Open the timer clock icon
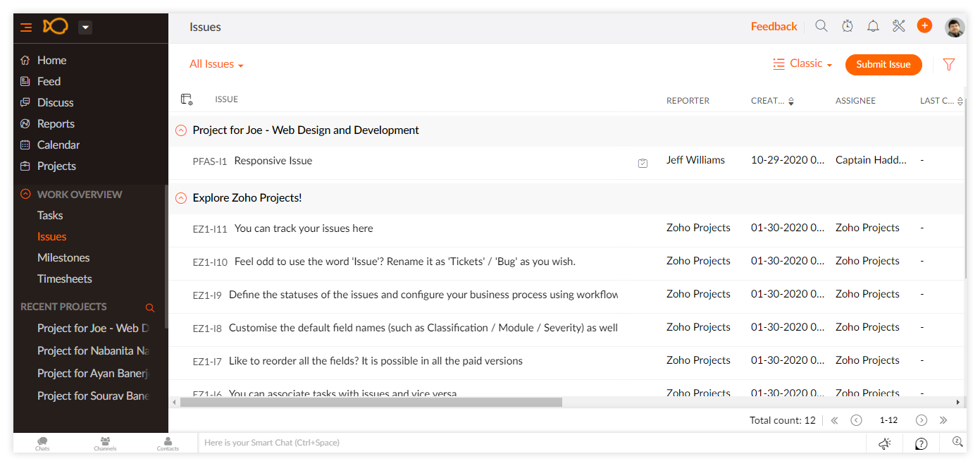The width and height of the screenshot is (980, 466). click(x=848, y=26)
